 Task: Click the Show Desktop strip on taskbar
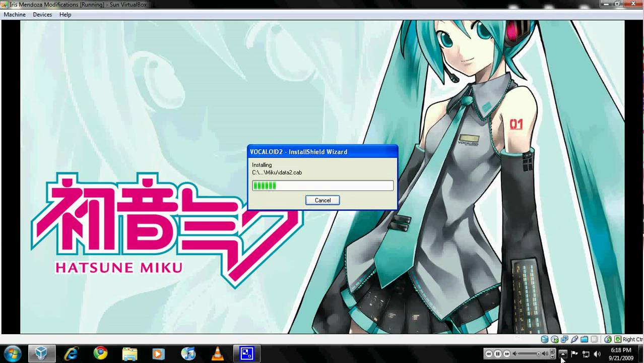(x=640, y=354)
